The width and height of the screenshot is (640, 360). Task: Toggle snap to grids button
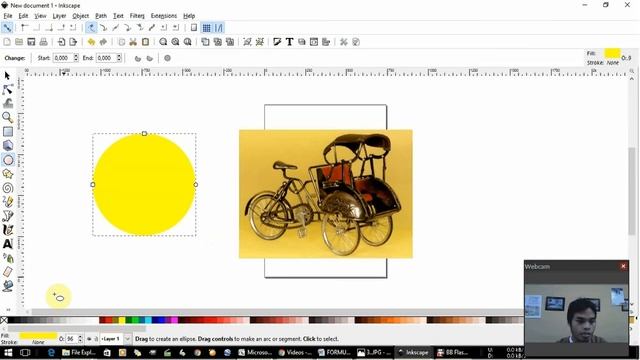point(207,28)
